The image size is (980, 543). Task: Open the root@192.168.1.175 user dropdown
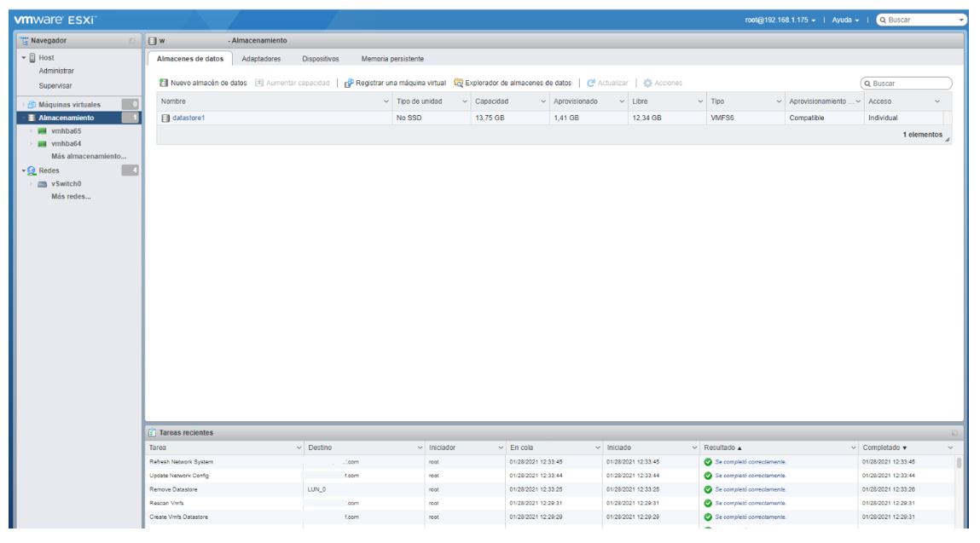point(780,20)
